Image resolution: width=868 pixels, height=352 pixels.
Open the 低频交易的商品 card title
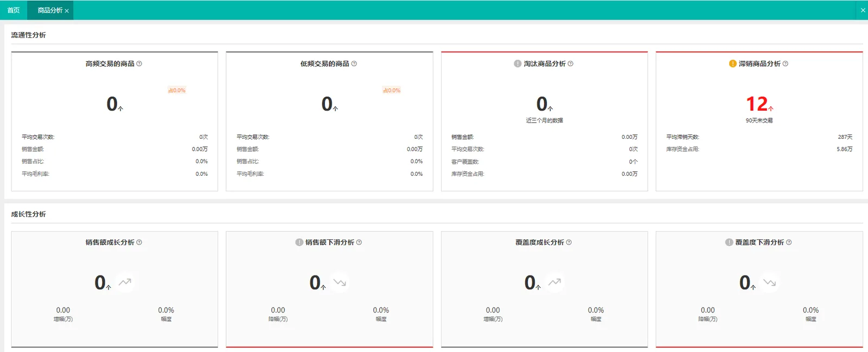325,63
